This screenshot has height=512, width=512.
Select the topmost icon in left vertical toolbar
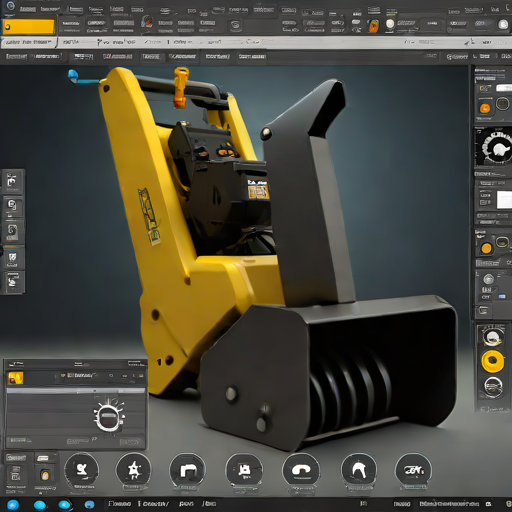click(12, 181)
